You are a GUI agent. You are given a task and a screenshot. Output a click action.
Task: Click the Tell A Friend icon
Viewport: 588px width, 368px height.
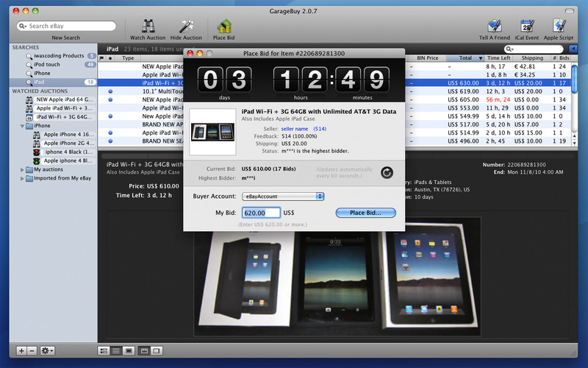(x=495, y=26)
